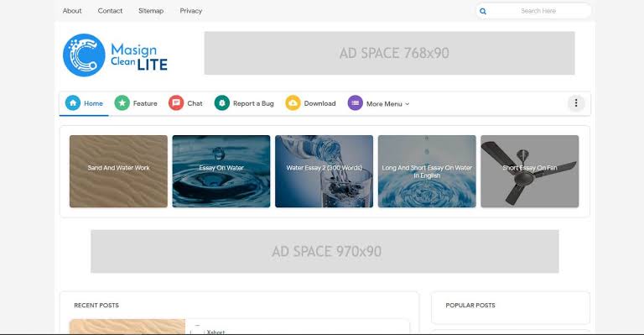This screenshot has height=335, width=644.
Task: Expand the More Menu dropdown arrow
Action: (407, 104)
